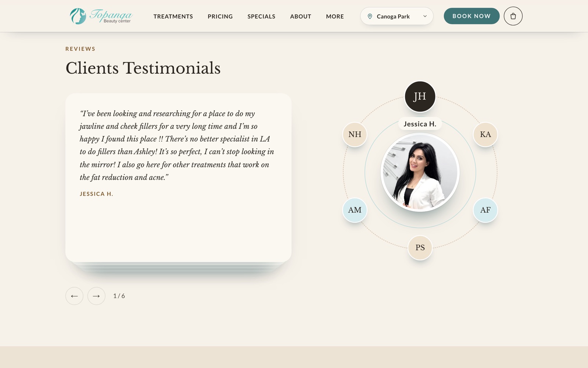Open the shopping bag cart icon
Screen dimensions: 588x368
(x=513, y=16)
